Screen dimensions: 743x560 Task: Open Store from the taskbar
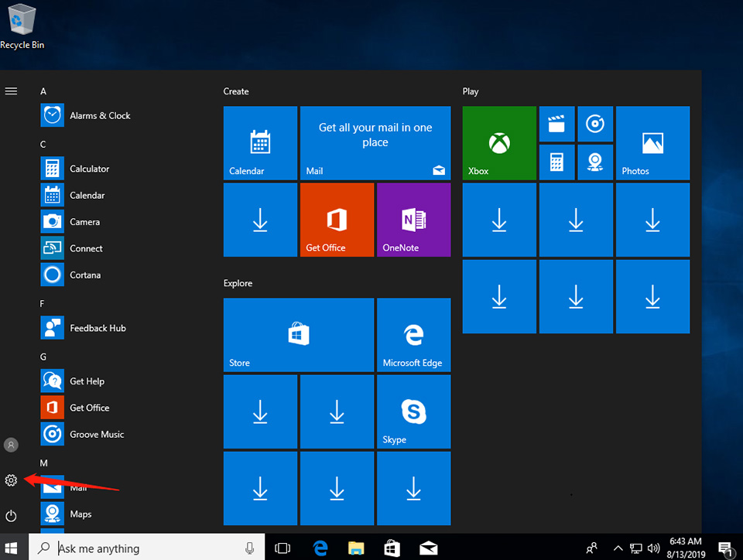[x=392, y=548]
